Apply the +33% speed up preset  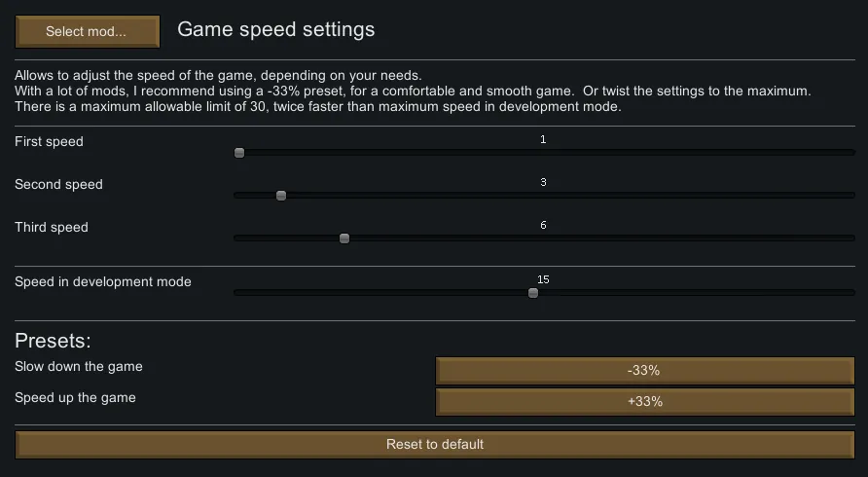[644, 402]
